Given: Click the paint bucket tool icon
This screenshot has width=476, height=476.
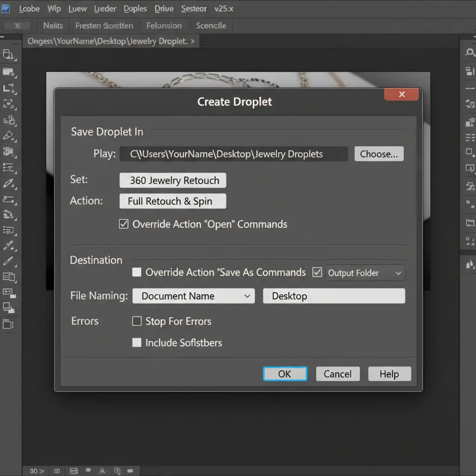Looking at the screenshot, I should [9, 214].
